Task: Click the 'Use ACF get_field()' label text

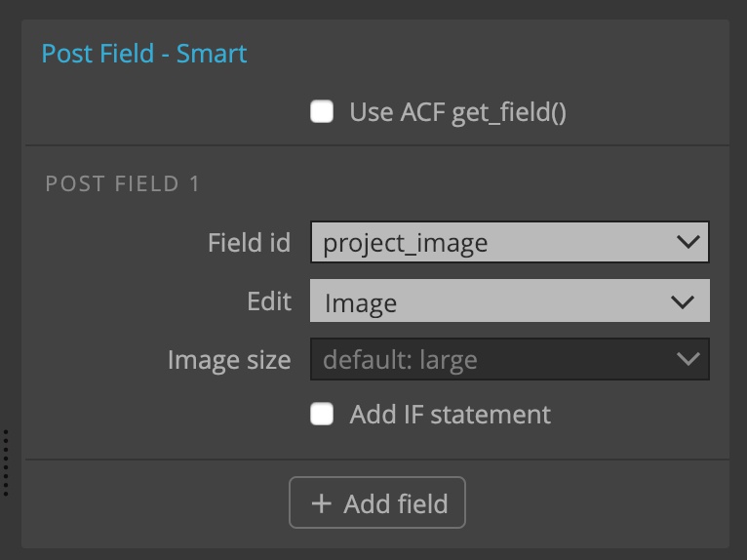Action: point(457,113)
